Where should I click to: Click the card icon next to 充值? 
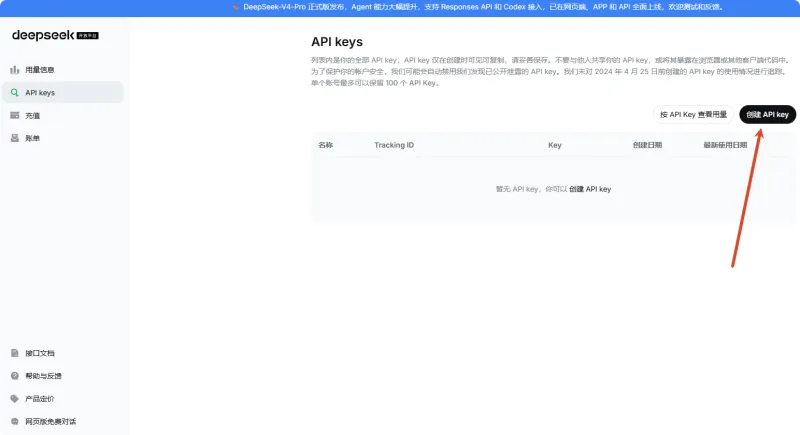(15, 115)
